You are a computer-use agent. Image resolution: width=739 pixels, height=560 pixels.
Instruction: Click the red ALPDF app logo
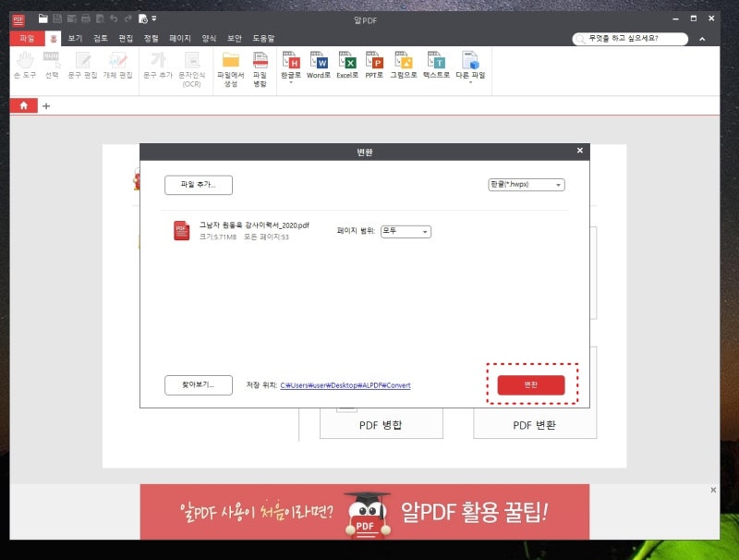pos(18,19)
